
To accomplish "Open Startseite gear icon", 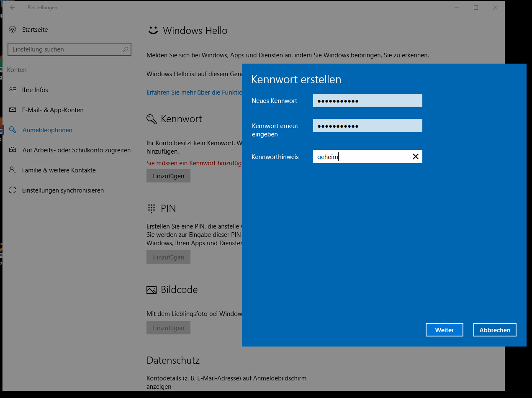I will (x=13, y=30).
